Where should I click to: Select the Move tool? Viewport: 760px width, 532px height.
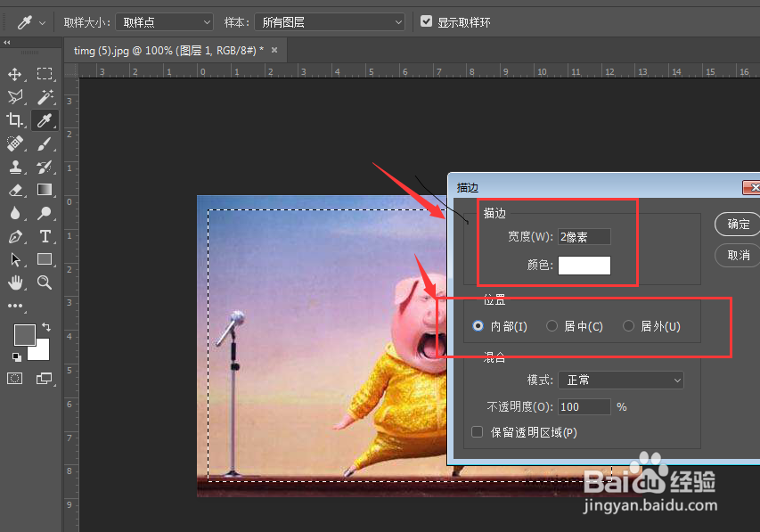14,74
